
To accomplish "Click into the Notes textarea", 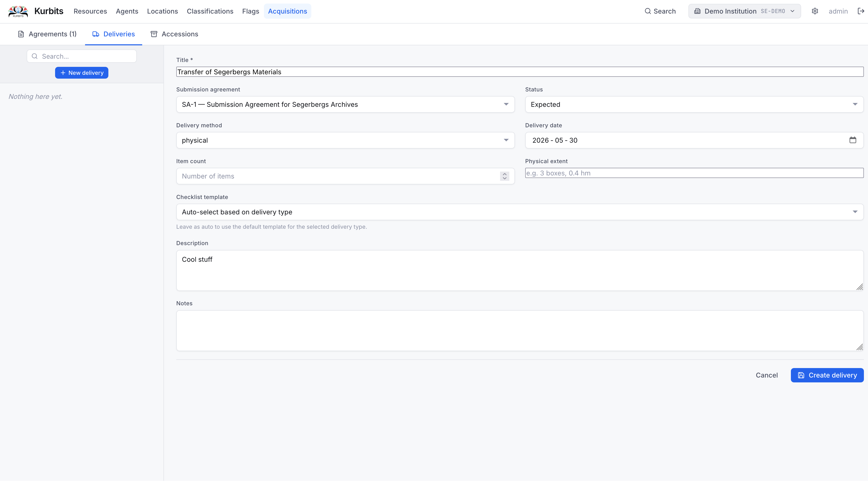I will (x=520, y=331).
